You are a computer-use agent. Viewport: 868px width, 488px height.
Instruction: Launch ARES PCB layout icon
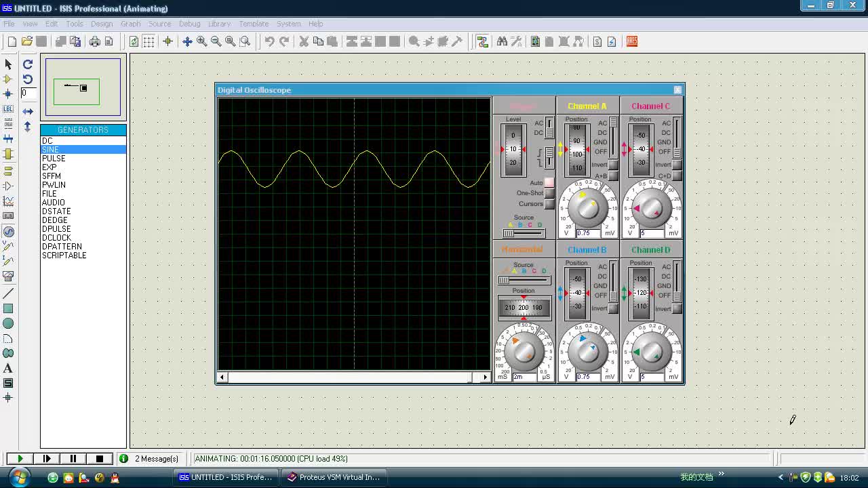(x=632, y=41)
